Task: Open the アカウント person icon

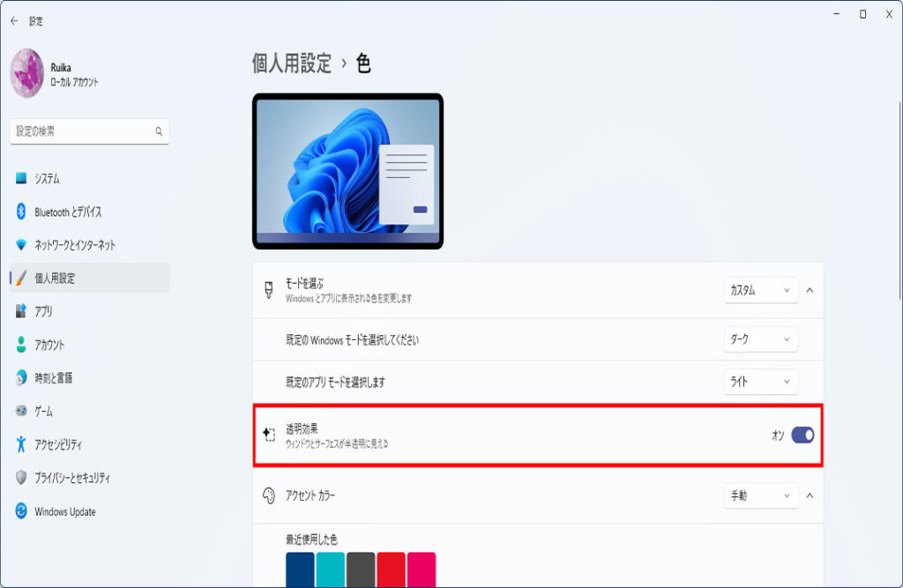Action: pos(21,345)
